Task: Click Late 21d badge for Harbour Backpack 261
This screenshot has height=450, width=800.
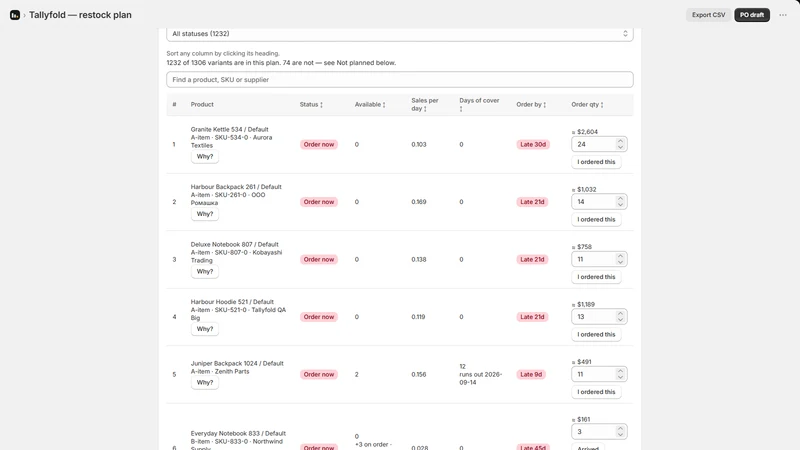Action: (532, 202)
